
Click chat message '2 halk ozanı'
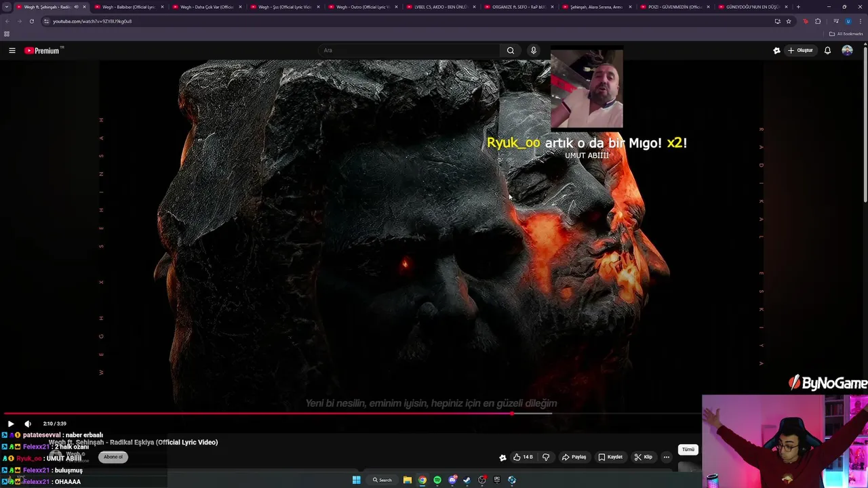coord(72,447)
